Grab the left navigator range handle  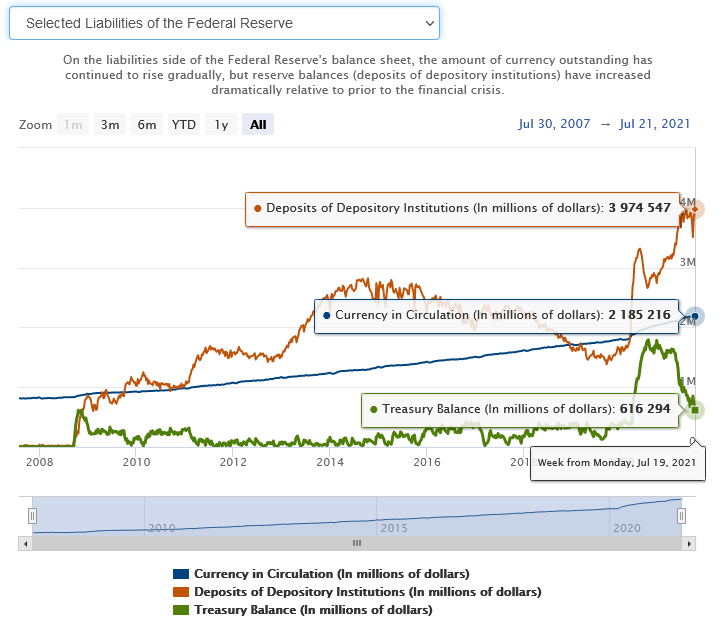pyautogui.click(x=32, y=516)
